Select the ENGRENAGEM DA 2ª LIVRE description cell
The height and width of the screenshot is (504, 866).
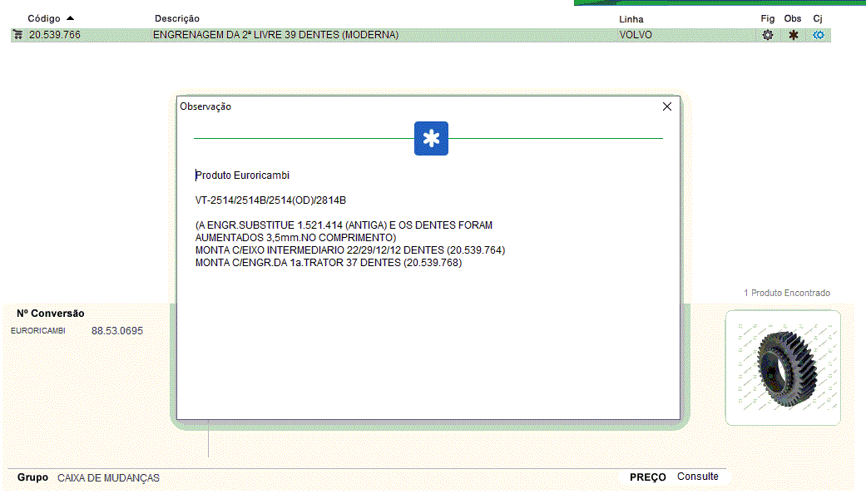(275, 35)
